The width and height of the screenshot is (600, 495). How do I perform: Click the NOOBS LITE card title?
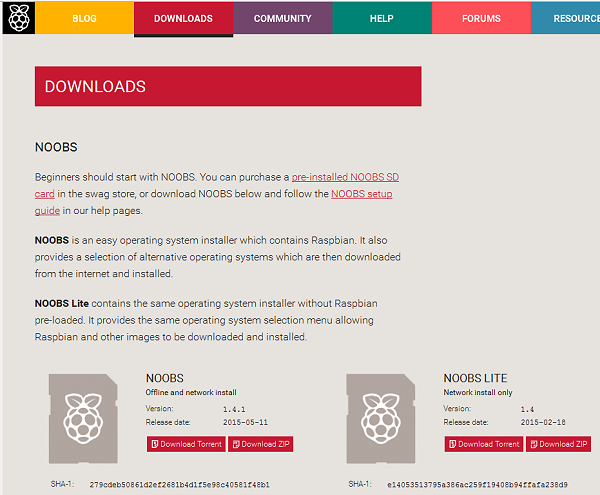[x=475, y=378]
